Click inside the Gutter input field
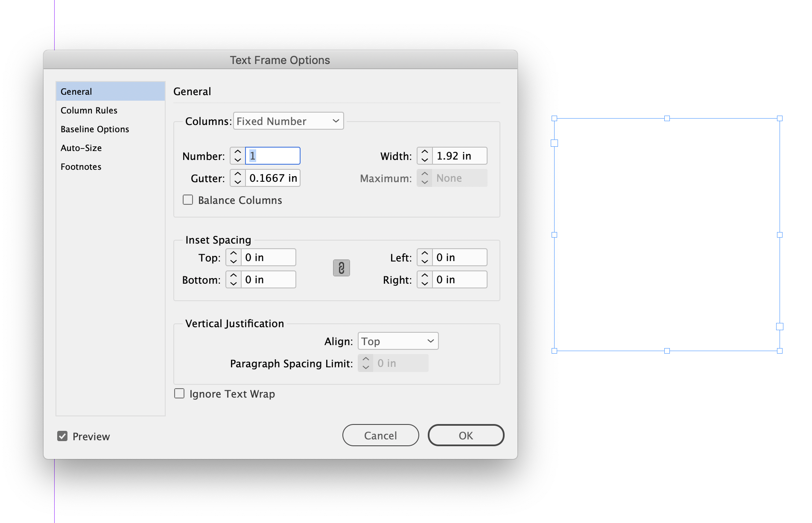812x523 pixels. click(x=272, y=178)
